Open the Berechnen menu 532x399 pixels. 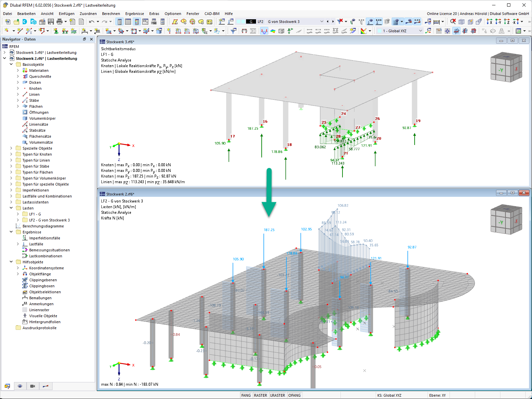(111, 14)
